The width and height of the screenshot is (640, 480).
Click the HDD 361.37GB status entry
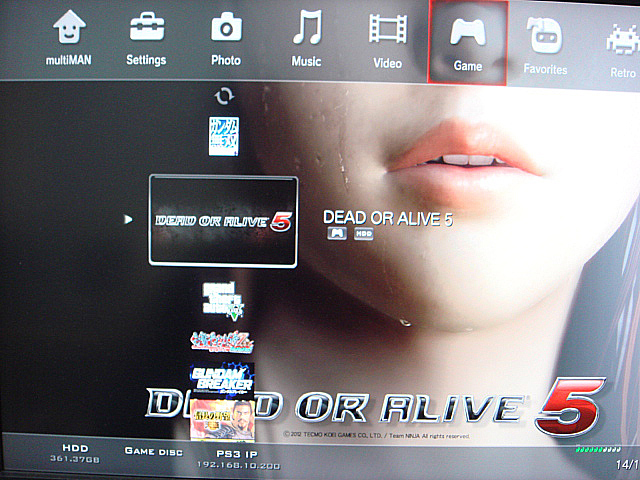(75, 453)
